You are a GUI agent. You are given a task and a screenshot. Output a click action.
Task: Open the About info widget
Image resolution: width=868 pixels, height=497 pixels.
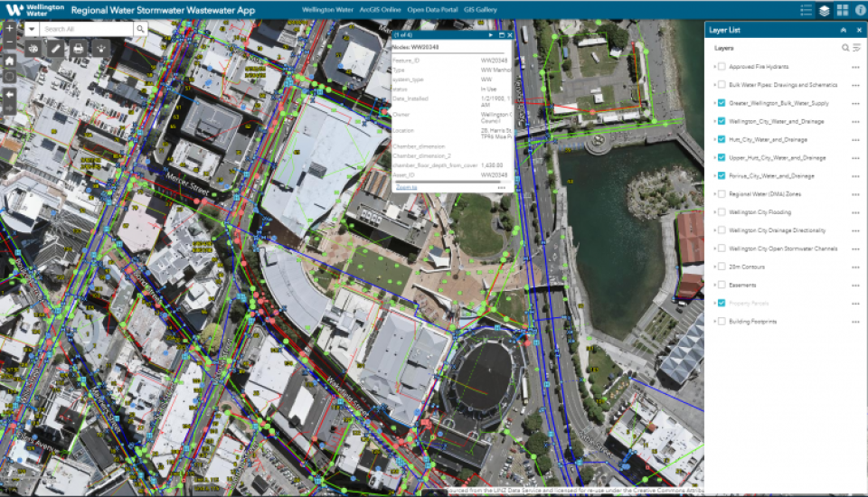tap(860, 10)
